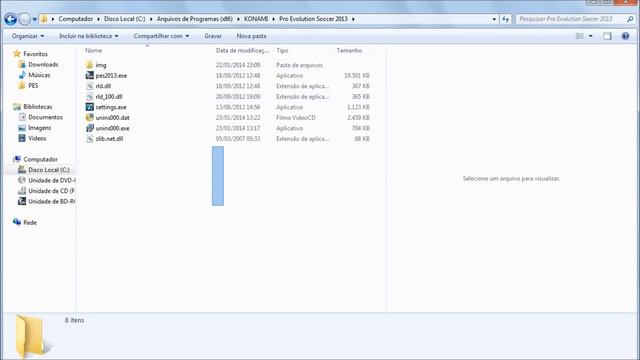Screen dimensions: 640x360
Task: Select Disco Local (C:) in breadcrumb
Action: coord(124,19)
